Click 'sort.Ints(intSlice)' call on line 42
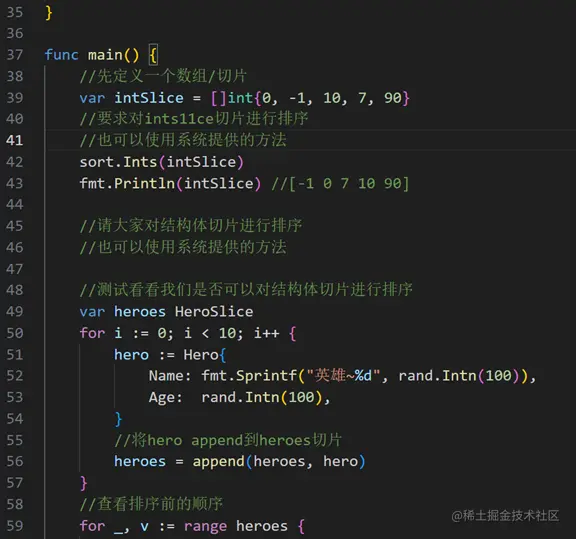This screenshot has width=576, height=539. [x=162, y=162]
